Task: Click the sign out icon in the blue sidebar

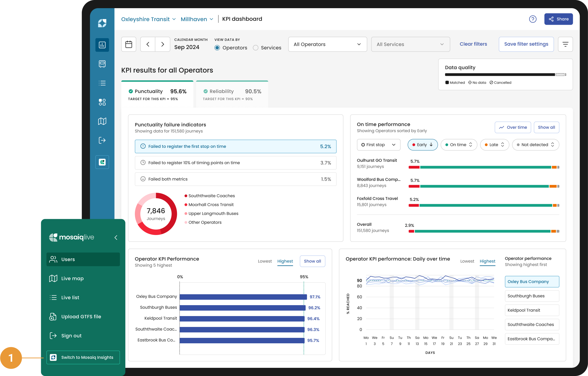Action: (102, 140)
